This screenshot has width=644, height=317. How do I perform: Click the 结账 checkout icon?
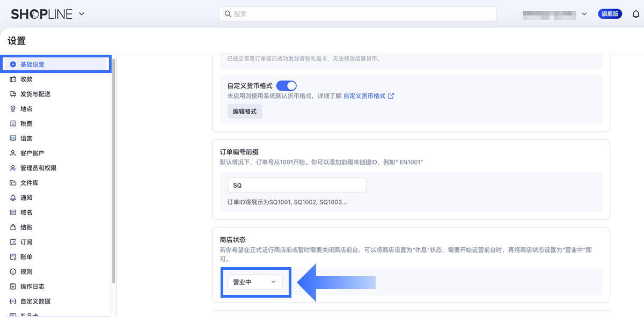(x=13, y=227)
